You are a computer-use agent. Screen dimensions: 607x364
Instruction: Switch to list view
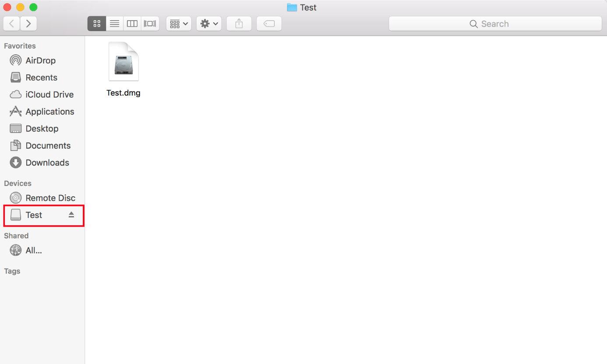click(x=115, y=24)
